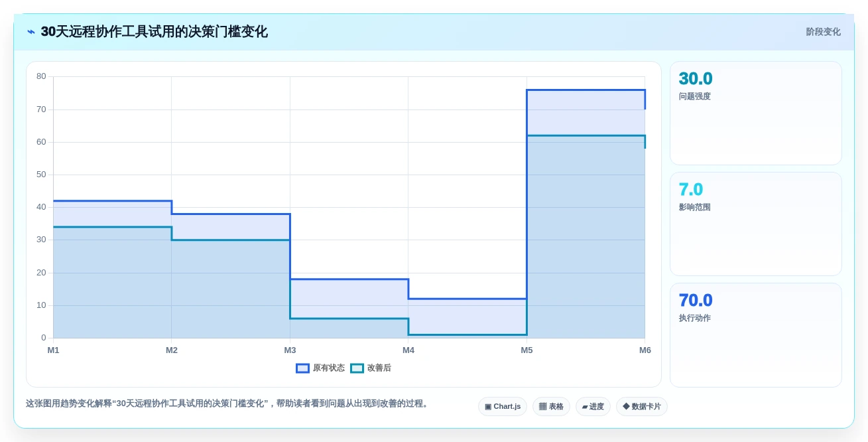Click the square icon in Chart.js tag

[x=488, y=407]
